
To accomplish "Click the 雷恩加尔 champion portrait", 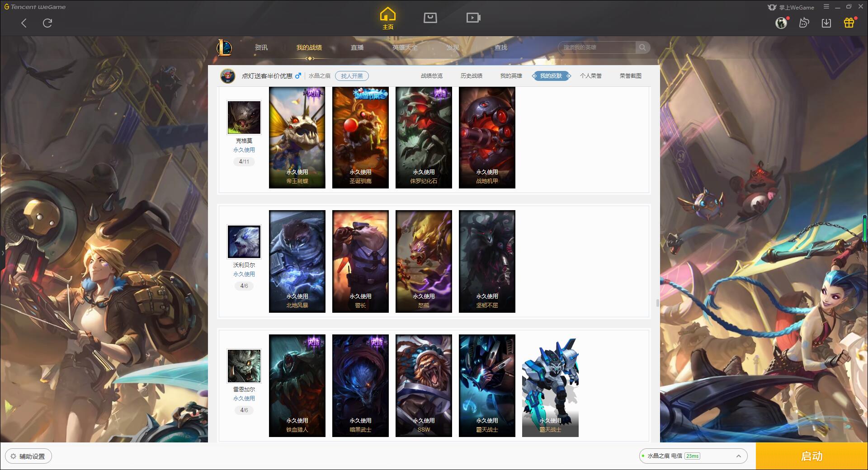I will (244, 366).
